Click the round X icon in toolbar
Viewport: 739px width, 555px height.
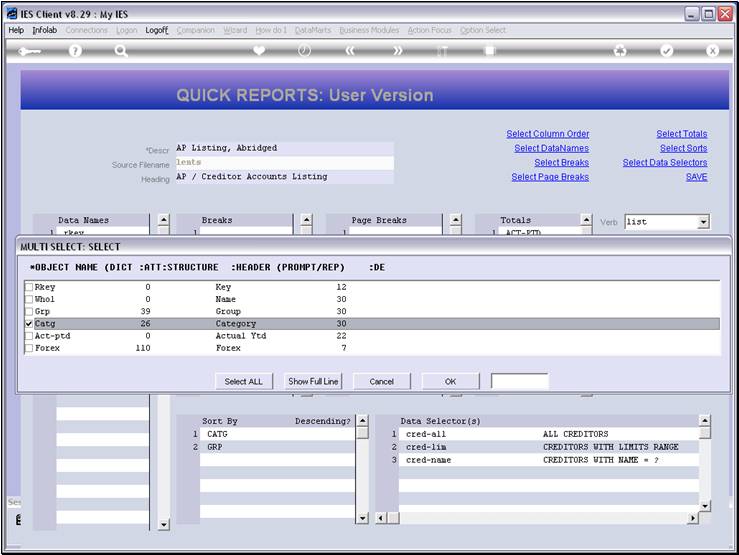[713, 50]
